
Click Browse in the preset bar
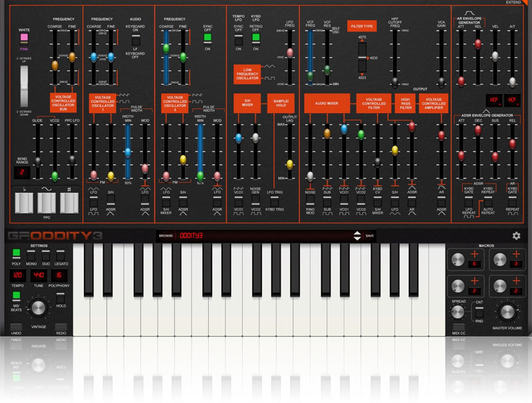tap(166, 235)
